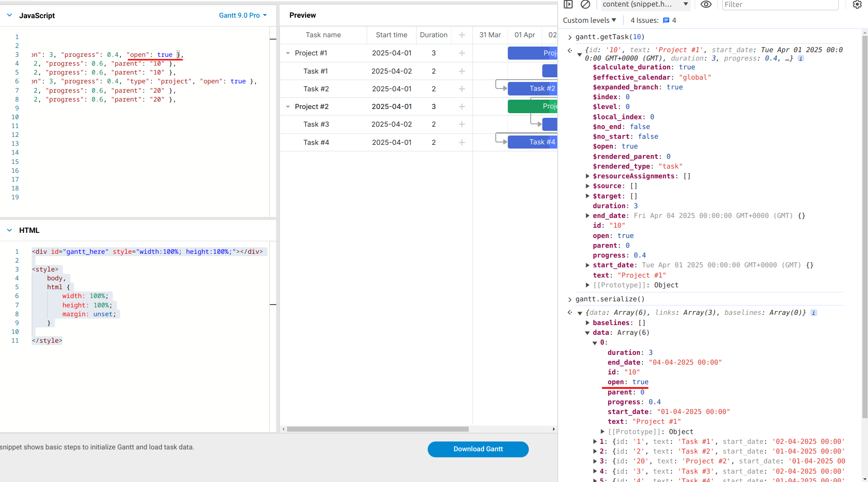Click the Start time column header
The image size is (868, 482).
click(391, 35)
